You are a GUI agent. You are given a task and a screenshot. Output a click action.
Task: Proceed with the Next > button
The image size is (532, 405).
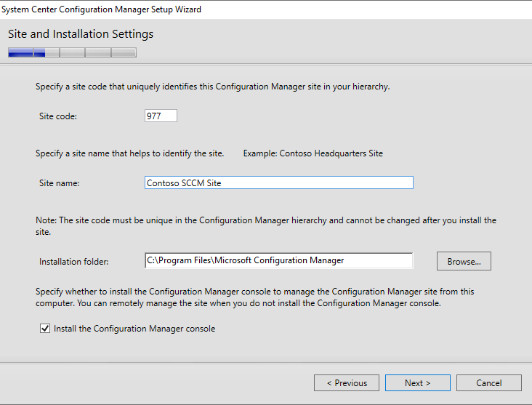[x=418, y=383]
